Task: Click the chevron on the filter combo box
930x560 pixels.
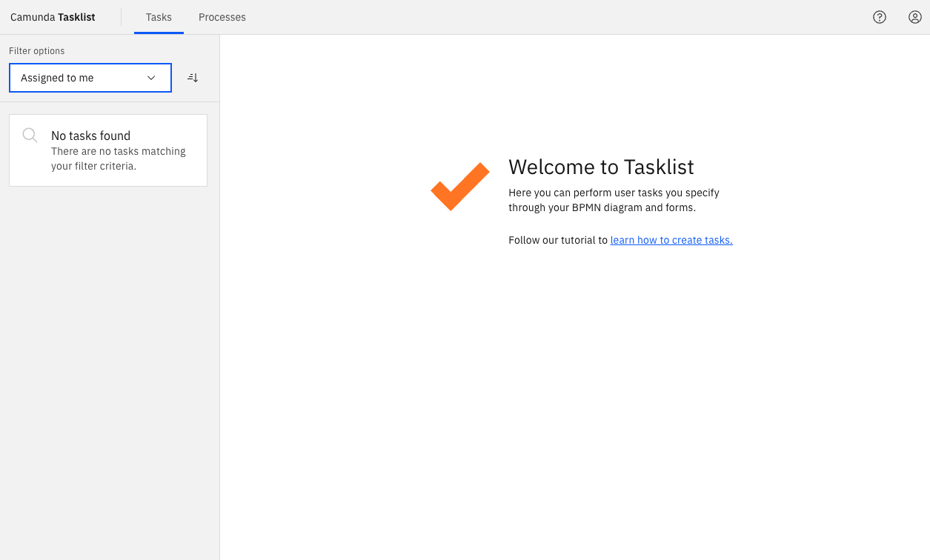Action: pos(150,77)
